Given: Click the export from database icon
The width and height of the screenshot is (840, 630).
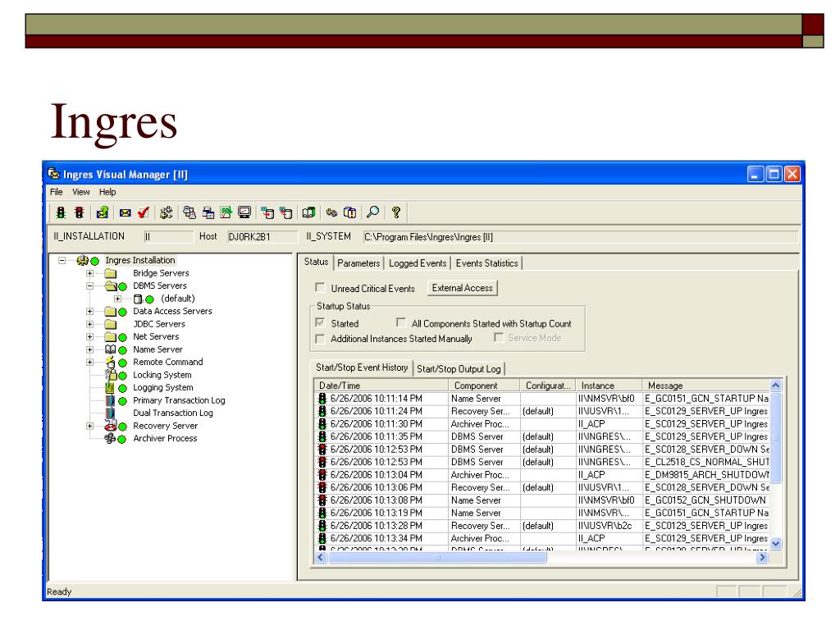Looking at the screenshot, I should (x=285, y=212).
